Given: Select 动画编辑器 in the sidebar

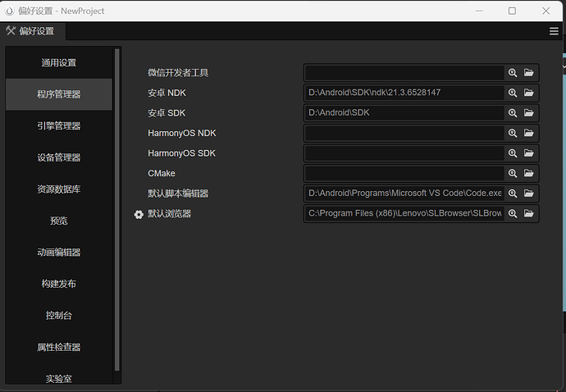Looking at the screenshot, I should coord(59,253).
